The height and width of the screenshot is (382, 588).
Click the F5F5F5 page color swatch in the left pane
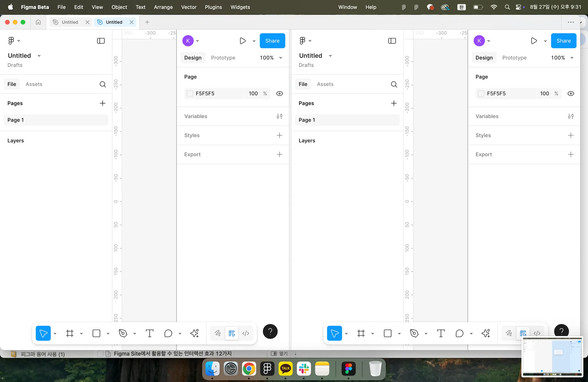pos(190,94)
